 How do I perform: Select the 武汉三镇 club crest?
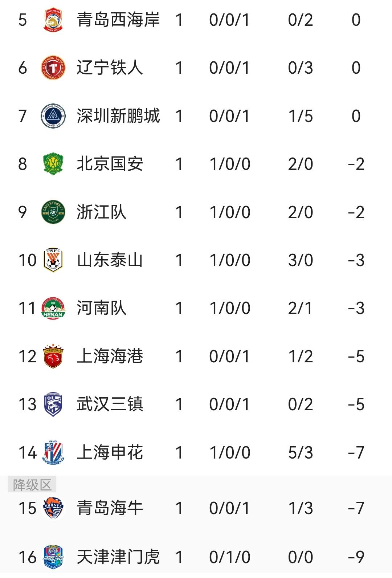point(53,404)
